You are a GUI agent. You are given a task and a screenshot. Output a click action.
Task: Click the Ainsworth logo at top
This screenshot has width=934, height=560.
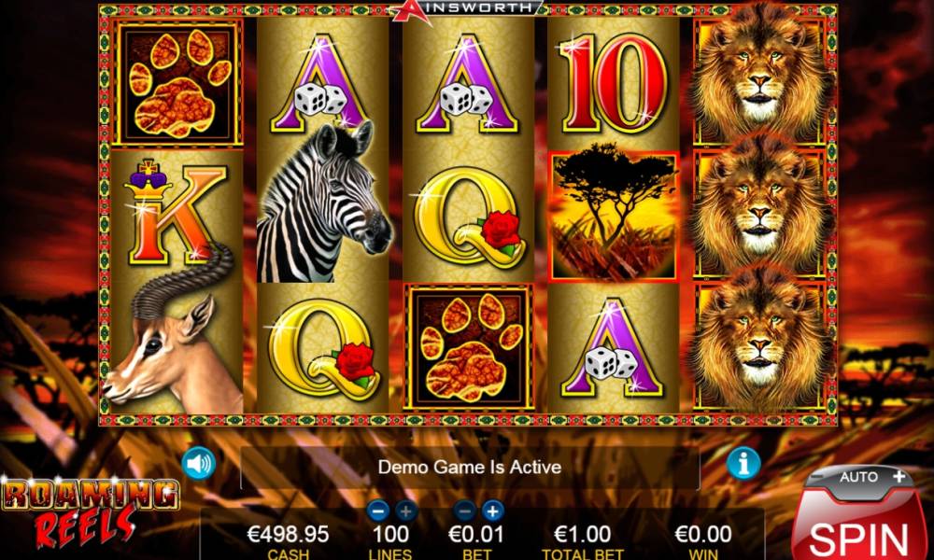click(x=467, y=10)
